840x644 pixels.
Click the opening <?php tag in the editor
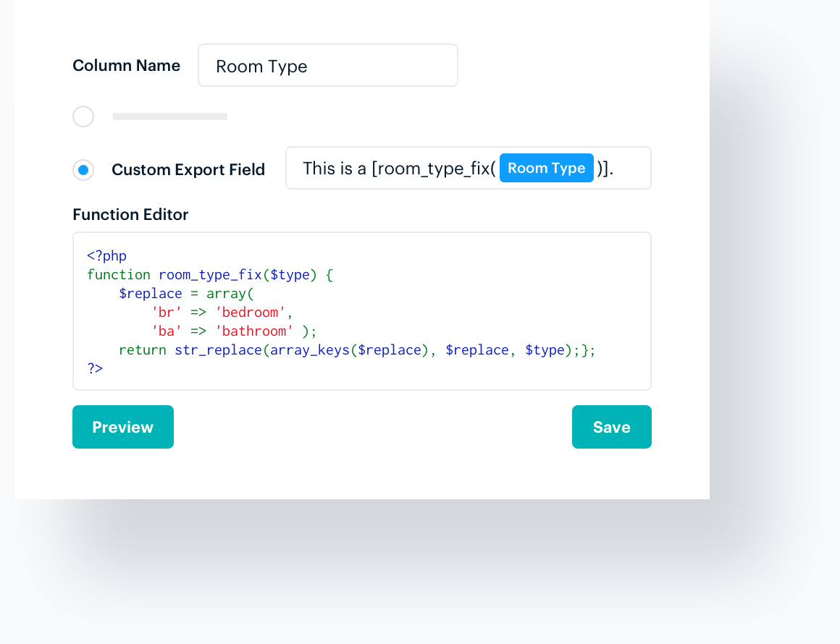pyautogui.click(x=106, y=255)
